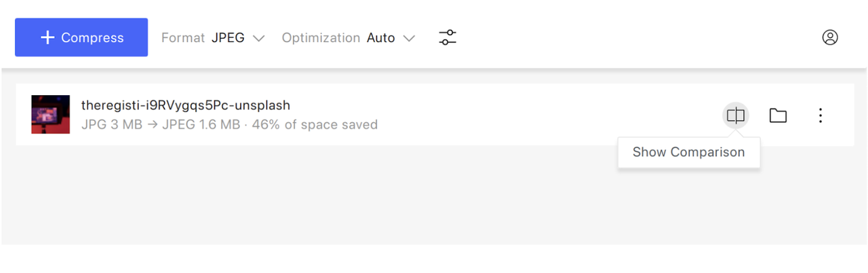Click the Optimization label

(321, 38)
